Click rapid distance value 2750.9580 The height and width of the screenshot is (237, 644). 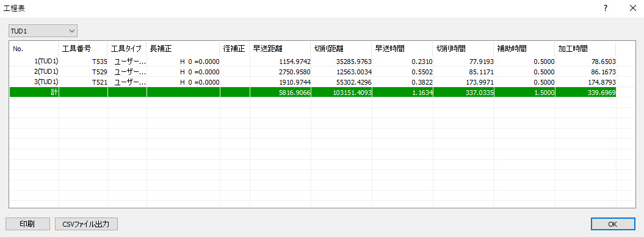[x=294, y=72]
